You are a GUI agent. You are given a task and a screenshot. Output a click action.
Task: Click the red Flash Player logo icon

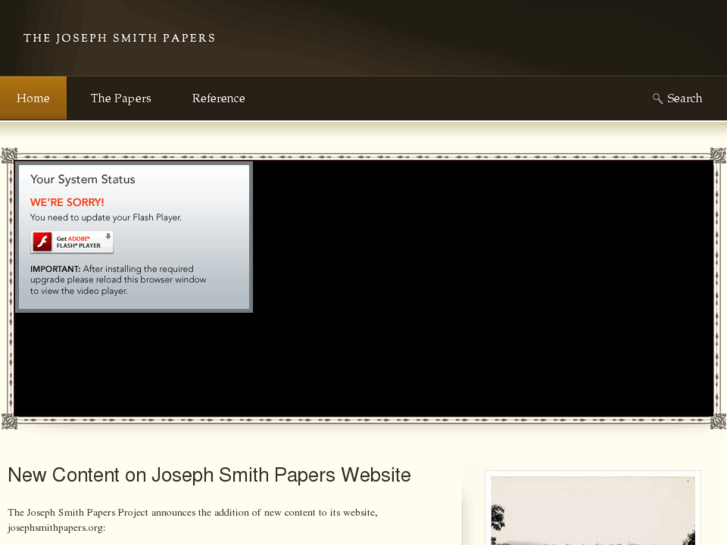[42, 242]
